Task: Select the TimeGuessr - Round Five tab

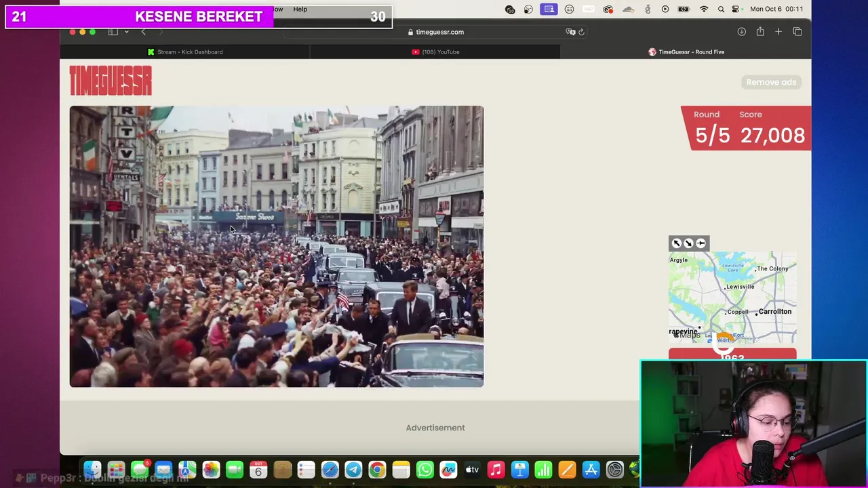Action: pyautogui.click(x=686, y=52)
